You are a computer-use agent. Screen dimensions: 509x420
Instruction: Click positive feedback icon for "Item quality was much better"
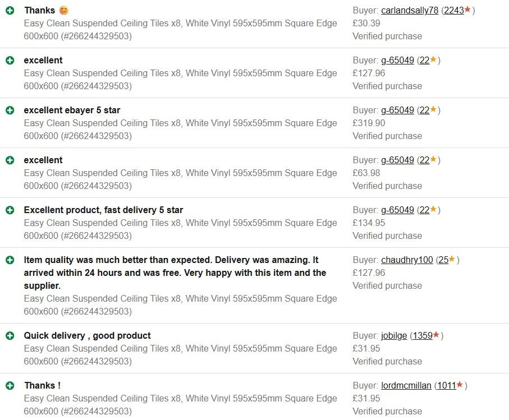coord(10,260)
